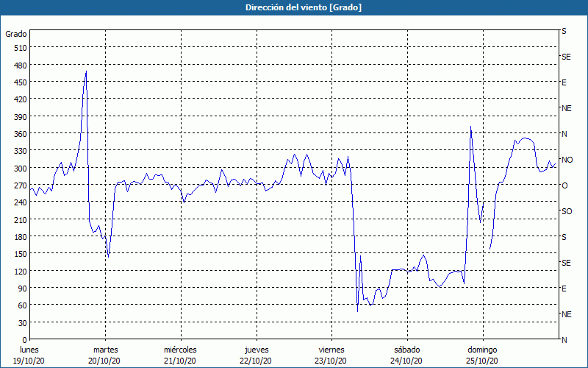Select the 'sábado' day label

point(407,350)
